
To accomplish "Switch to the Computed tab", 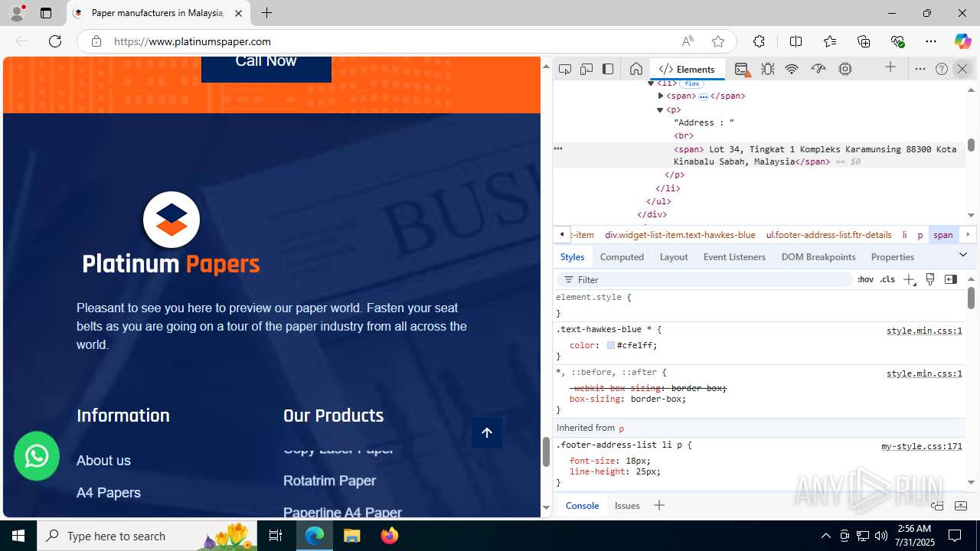I will 622,257.
